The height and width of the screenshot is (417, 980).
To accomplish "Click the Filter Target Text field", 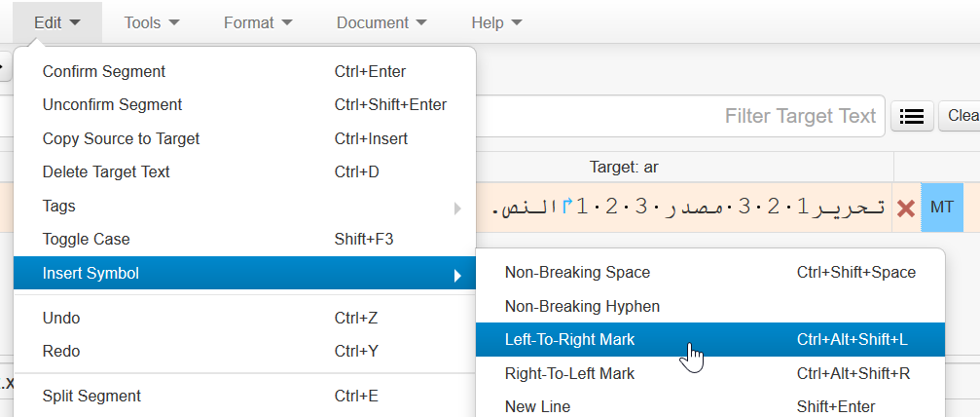I will coord(680,116).
